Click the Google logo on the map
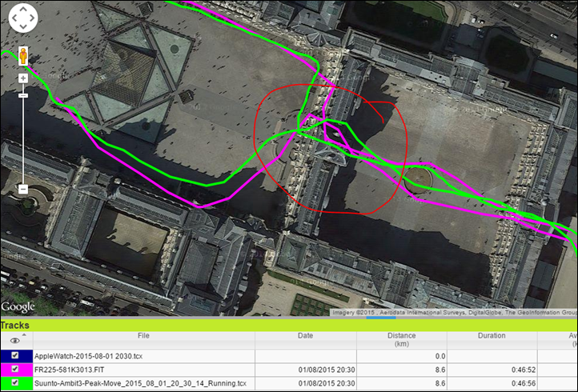The image size is (578, 392). click(18, 306)
